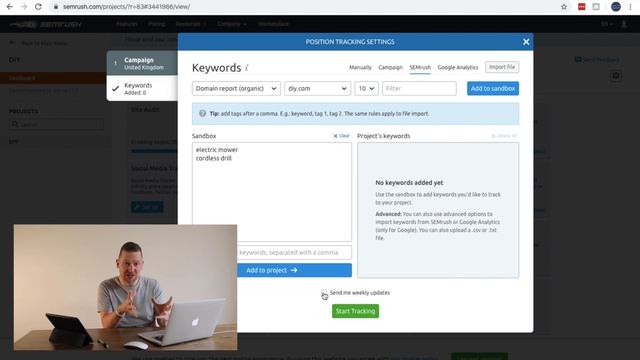Open the Campaign United Kingdom step

point(142,63)
